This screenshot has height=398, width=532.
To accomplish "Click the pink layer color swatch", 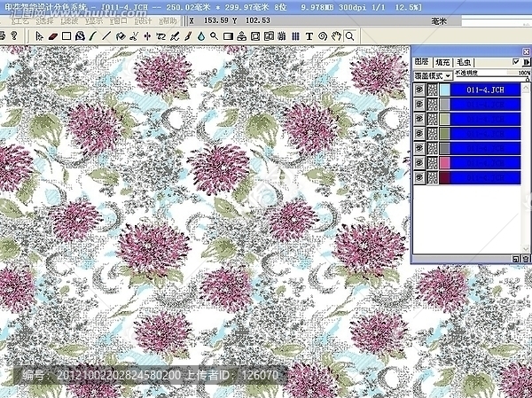I will tap(445, 162).
